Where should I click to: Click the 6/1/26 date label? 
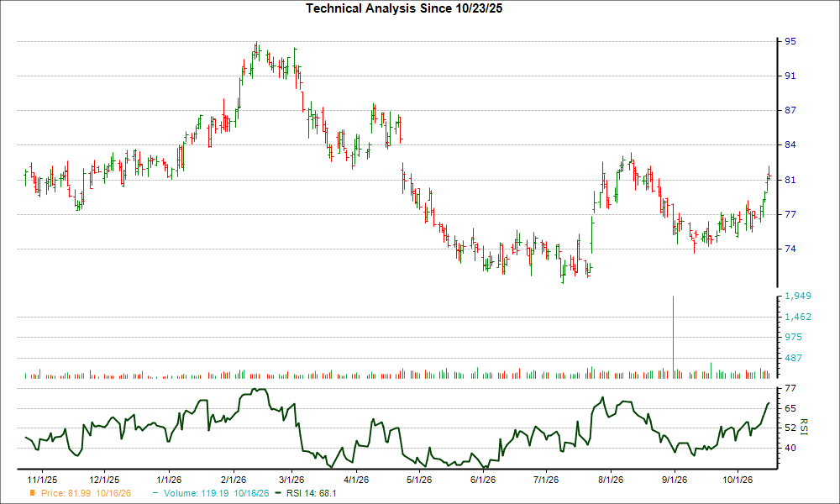click(483, 480)
